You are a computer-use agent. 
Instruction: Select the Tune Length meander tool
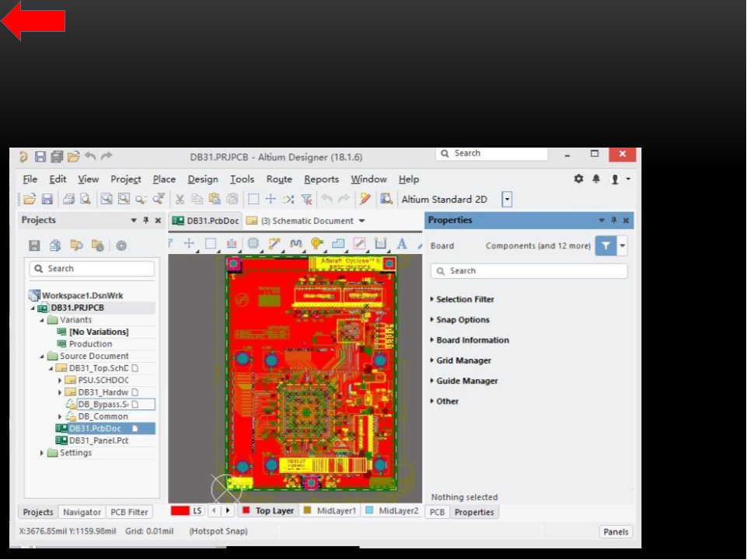click(296, 244)
